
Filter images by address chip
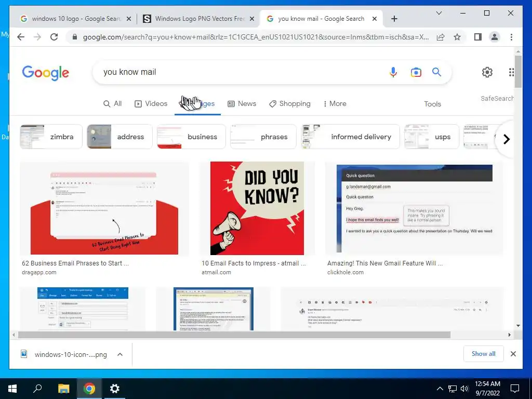pos(119,137)
